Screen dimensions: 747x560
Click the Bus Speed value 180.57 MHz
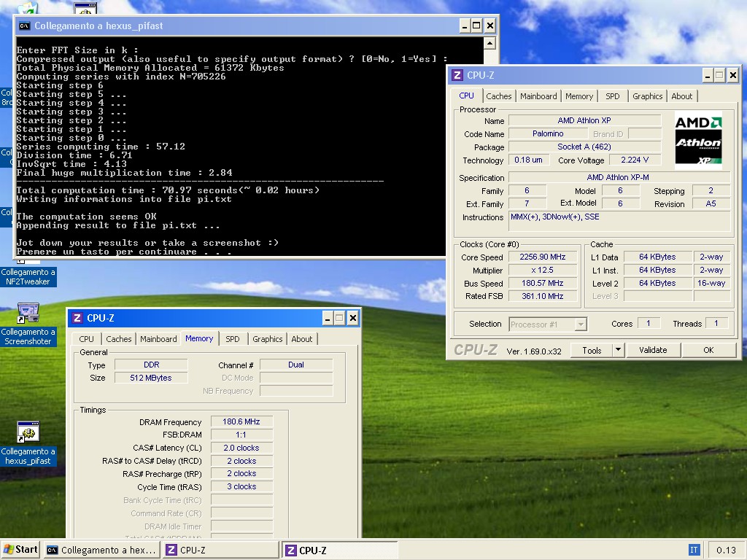coord(543,283)
